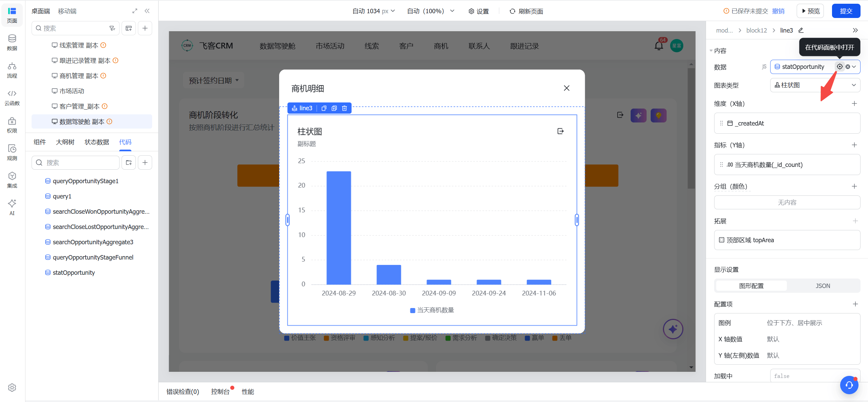Switch to the 状态数据 tab

coord(97,142)
